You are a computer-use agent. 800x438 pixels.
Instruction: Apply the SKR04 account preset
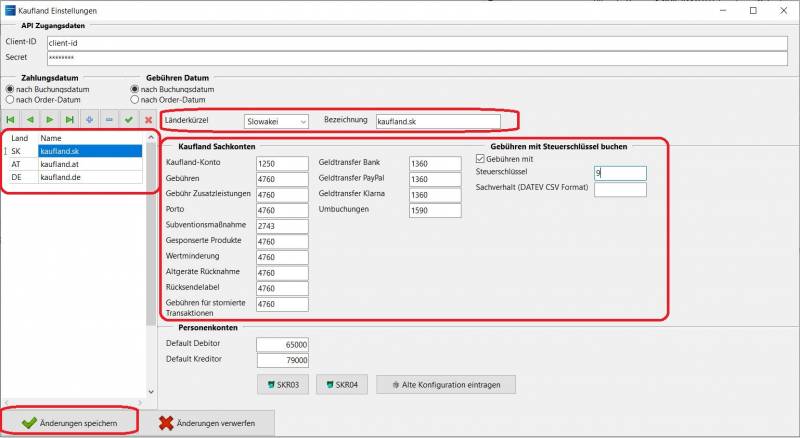tap(341, 384)
